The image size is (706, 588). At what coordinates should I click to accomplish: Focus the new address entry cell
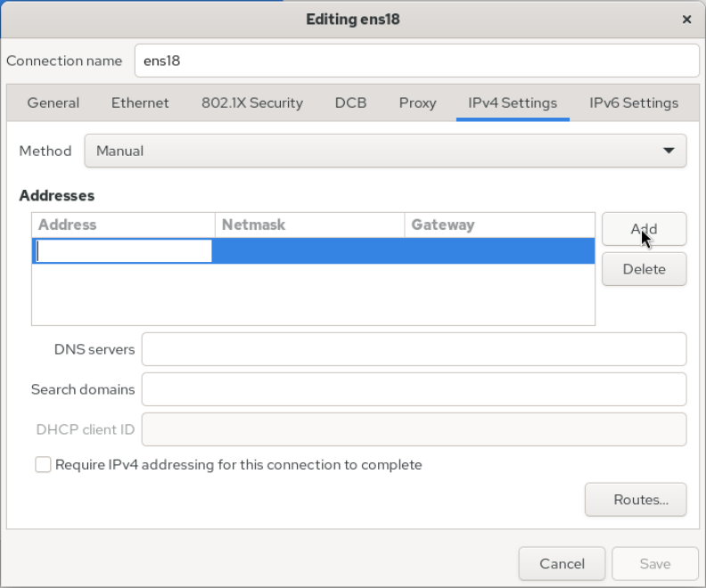point(122,251)
